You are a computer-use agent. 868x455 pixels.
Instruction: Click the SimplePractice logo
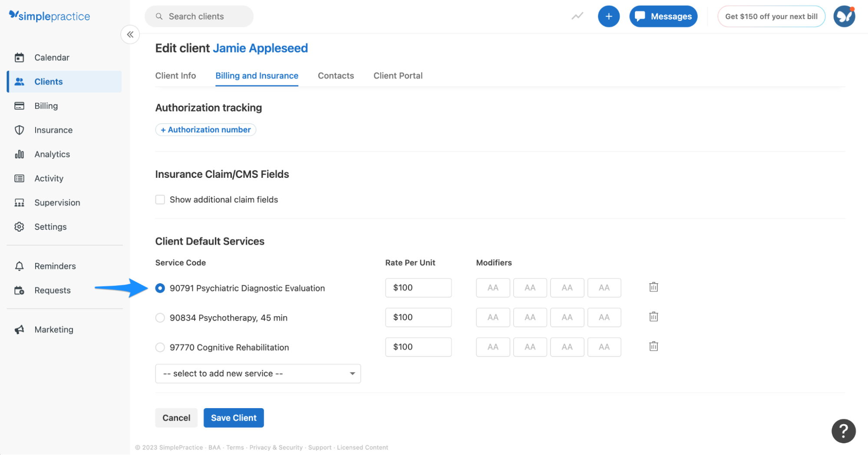(x=50, y=16)
